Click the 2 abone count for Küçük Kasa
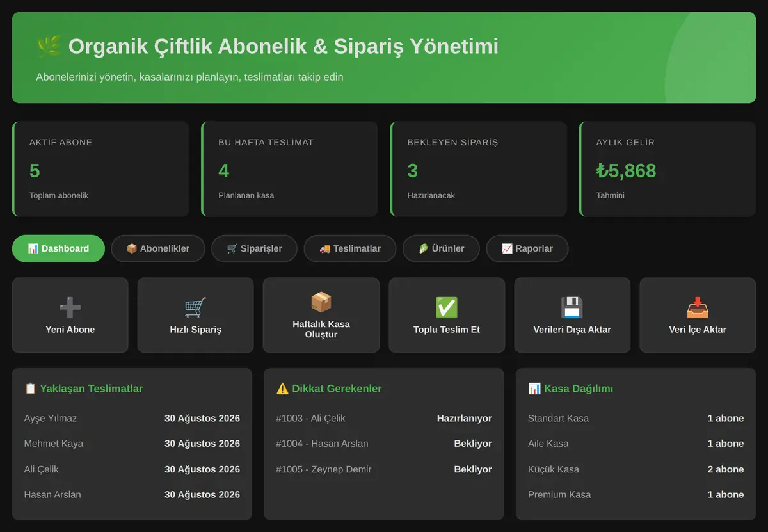Screen dimensions: 768x532 click(726, 469)
